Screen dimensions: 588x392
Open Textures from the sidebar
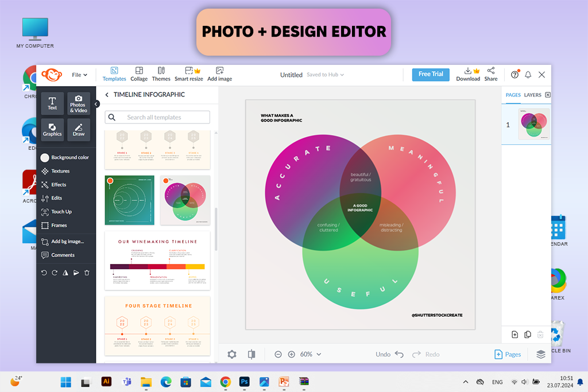tap(56, 171)
